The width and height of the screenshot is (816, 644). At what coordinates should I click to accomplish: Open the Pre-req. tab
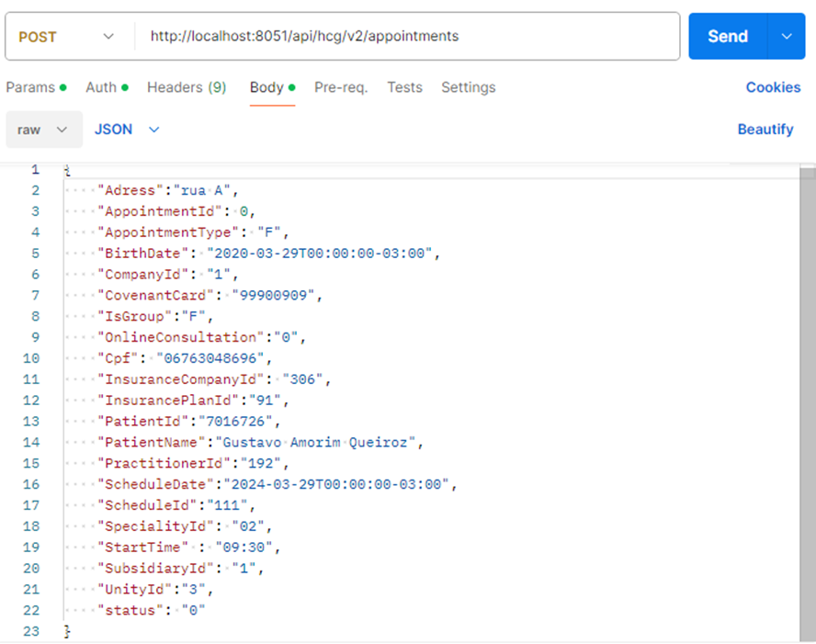[x=341, y=87]
